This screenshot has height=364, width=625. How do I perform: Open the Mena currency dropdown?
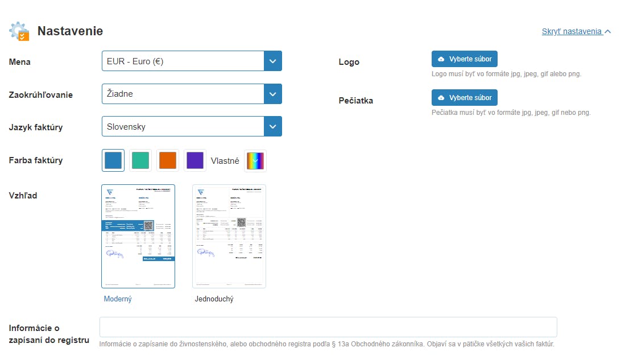tap(192, 61)
